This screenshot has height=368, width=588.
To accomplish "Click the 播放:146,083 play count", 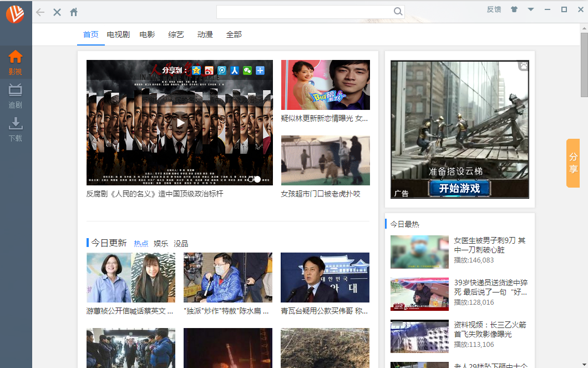I will tap(474, 260).
